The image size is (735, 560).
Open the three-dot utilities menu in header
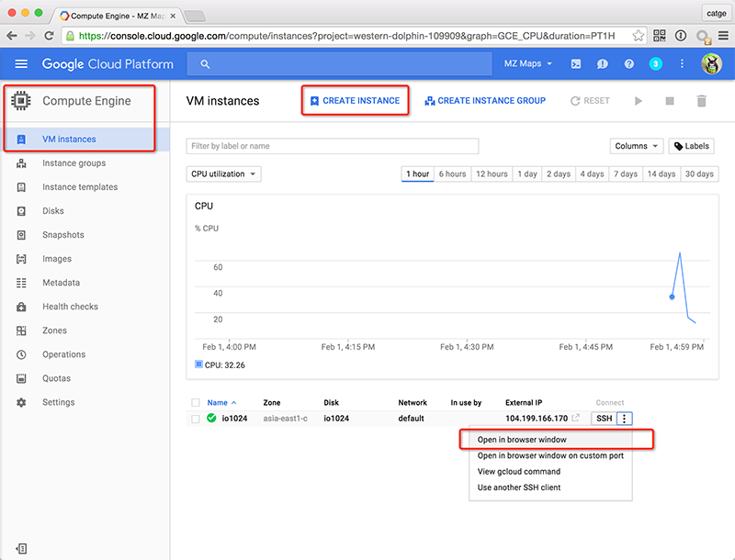(682, 63)
